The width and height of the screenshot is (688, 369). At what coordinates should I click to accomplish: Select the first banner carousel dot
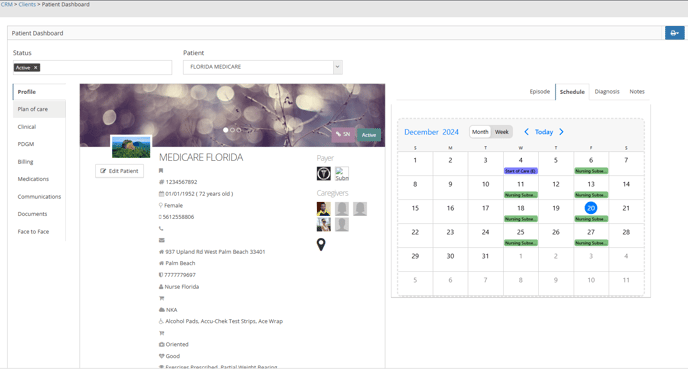pyautogui.click(x=226, y=130)
